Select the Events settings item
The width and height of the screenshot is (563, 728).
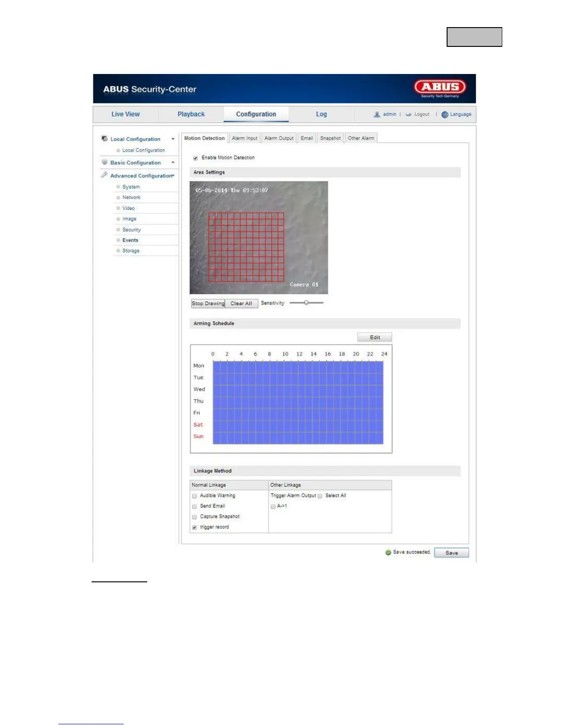[130, 240]
